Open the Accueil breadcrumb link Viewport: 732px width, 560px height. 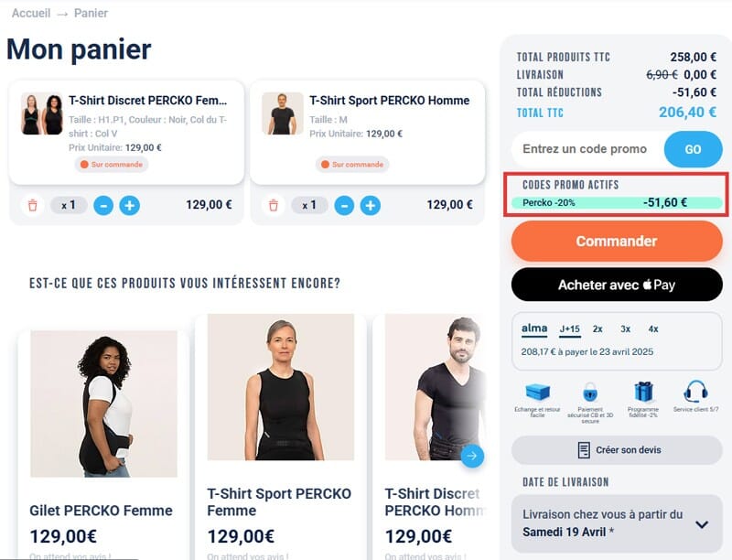31,13
